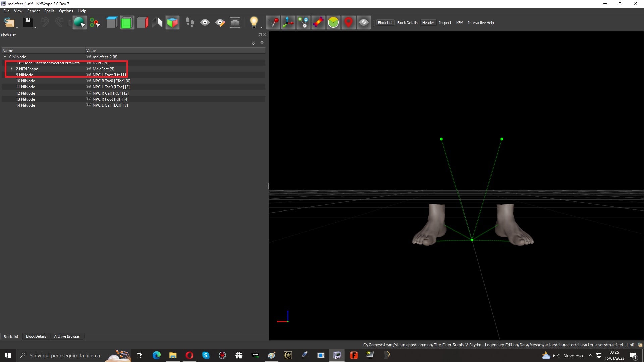Collapse the 0 NiNode root tree
Screen dimensions: 644x362
(5, 57)
